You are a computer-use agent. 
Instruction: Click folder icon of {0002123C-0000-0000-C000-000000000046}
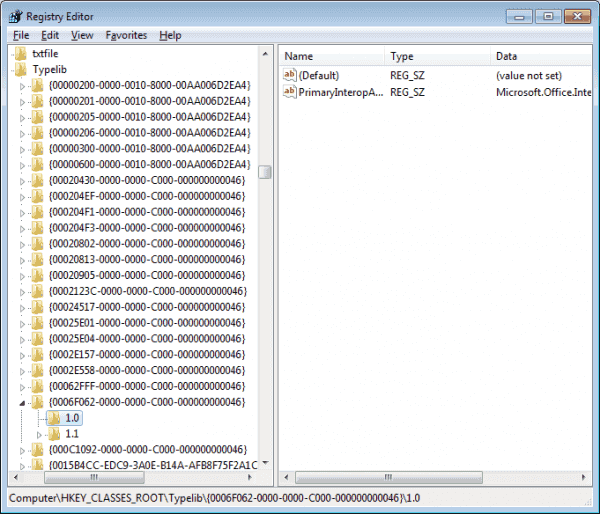tap(38, 291)
